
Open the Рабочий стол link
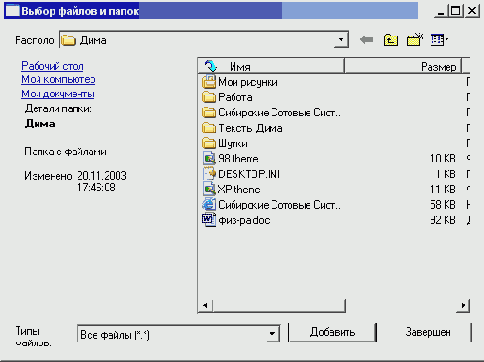pos(52,66)
